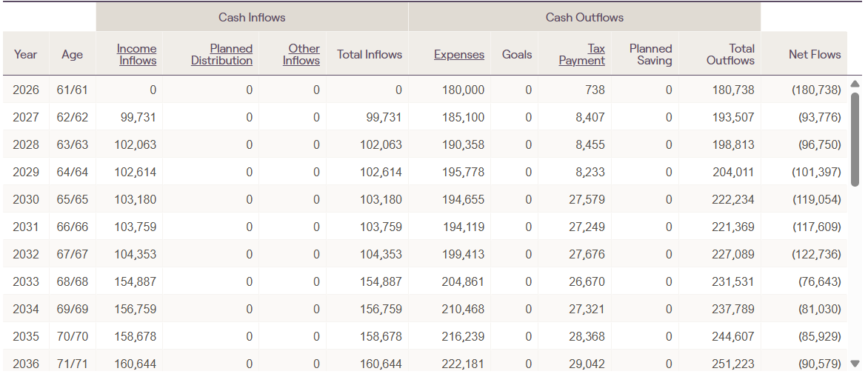The height and width of the screenshot is (374, 868).
Task: Click the Goals column header
Action: click(x=517, y=55)
